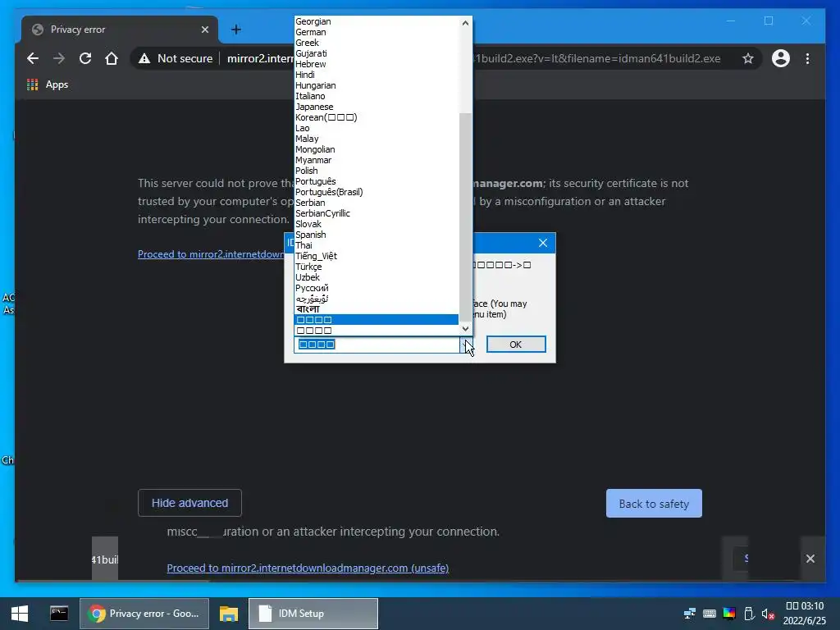The width and height of the screenshot is (840, 630).
Task: Click the language list scrollbar thumb
Action: point(465,217)
